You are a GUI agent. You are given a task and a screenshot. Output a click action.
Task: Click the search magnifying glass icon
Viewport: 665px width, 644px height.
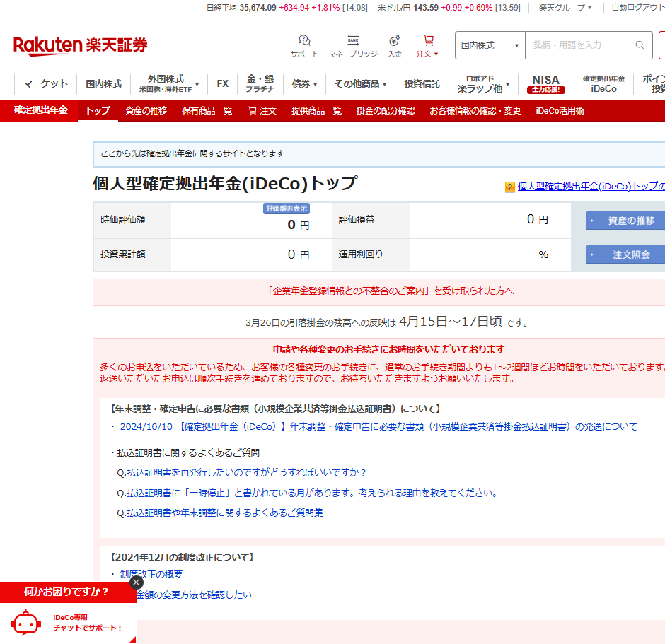click(640, 45)
